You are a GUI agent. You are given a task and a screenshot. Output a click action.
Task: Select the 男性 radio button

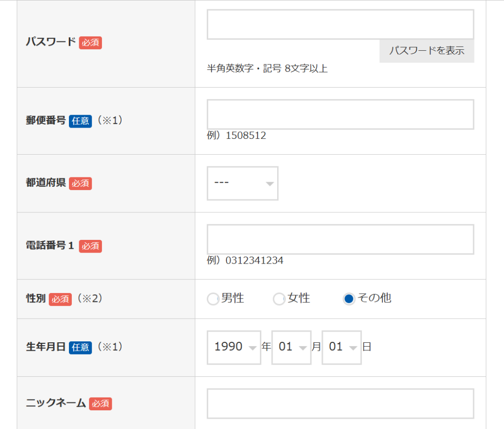coord(213,299)
